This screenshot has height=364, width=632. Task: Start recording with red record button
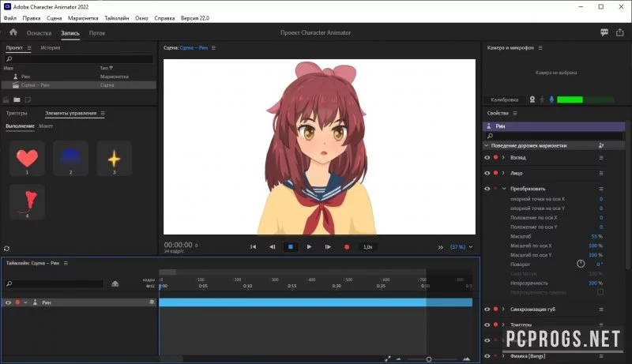point(347,247)
